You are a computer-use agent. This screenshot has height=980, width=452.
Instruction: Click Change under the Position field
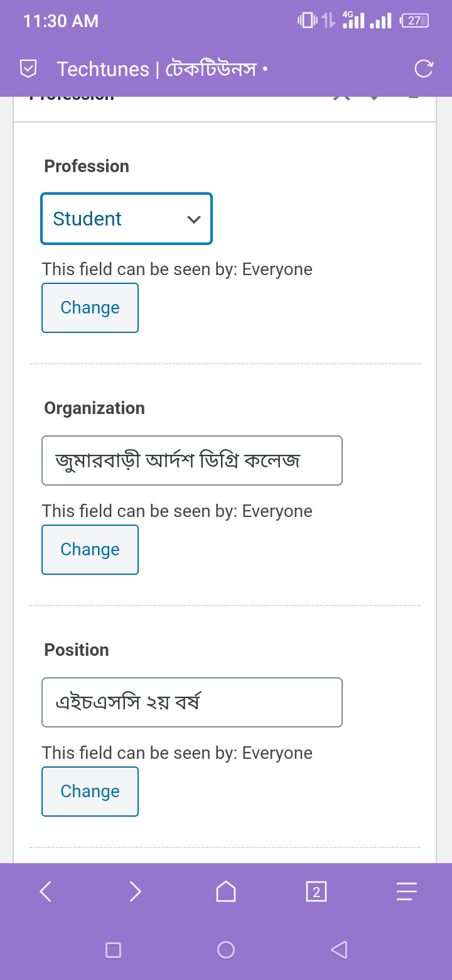pos(90,792)
